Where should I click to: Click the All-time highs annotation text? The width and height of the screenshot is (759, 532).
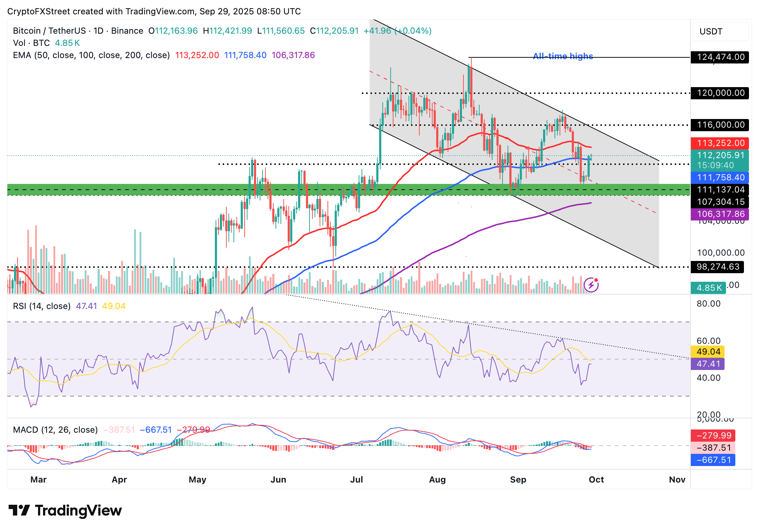[x=562, y=56]
